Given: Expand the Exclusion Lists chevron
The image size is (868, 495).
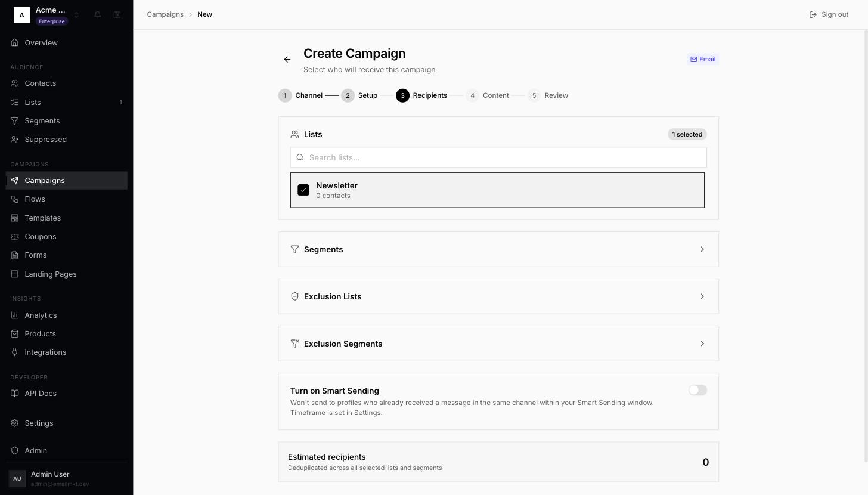Looking at the screenshot, I should 702,296.
